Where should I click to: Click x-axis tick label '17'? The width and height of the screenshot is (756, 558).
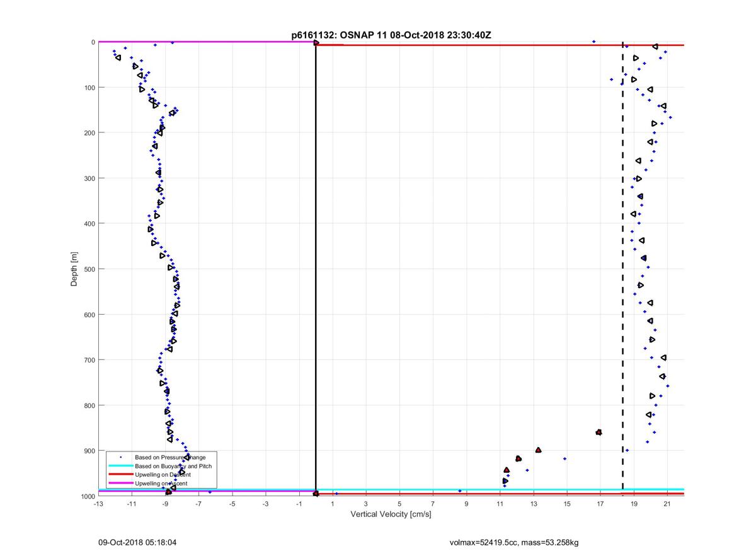(600, 504)
